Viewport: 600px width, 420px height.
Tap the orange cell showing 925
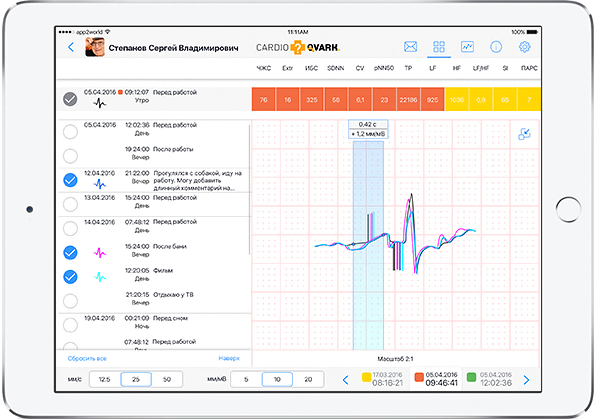pyautogui.click(x=432, y=99)
